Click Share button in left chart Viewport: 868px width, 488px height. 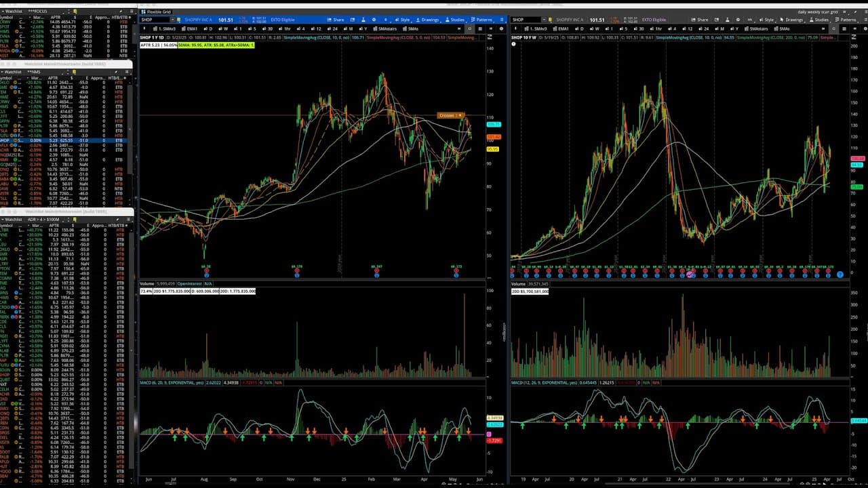tap(336, 20)
